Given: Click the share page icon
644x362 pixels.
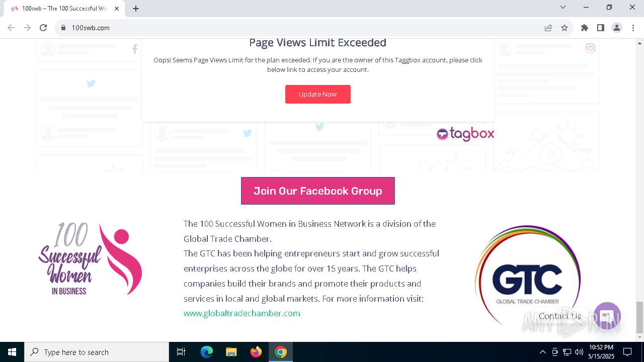Looking at the screenshot, I should [548, 28].
